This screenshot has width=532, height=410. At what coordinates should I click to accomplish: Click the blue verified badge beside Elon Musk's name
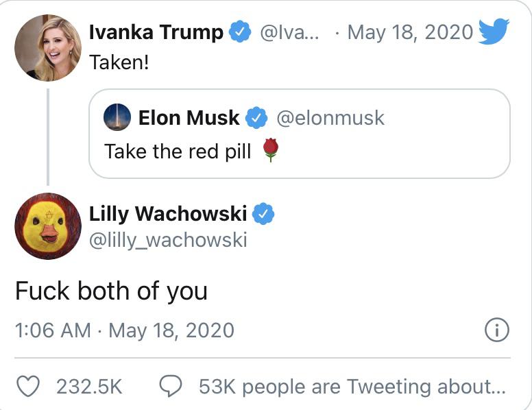click(256, 118)
